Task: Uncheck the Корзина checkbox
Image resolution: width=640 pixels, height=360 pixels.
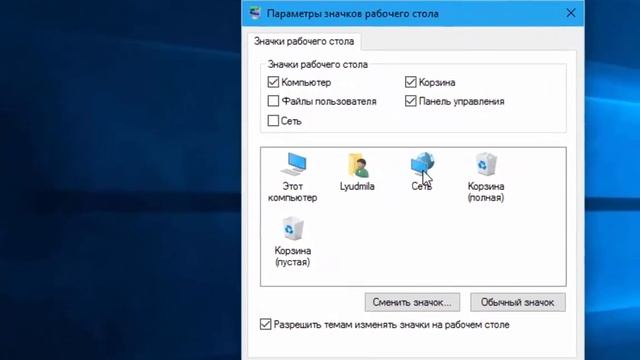Action: [x=411, y=82]
